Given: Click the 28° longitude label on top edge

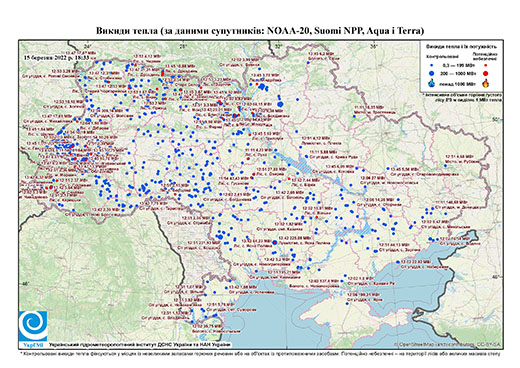Looking at the screenshot, I should [x=183, y=47].
